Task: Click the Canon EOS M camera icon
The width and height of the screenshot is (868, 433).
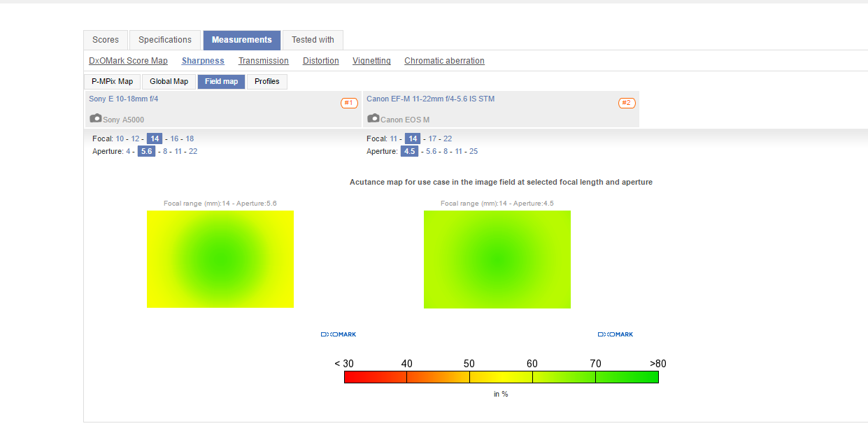Action: [x=373, y=118]
